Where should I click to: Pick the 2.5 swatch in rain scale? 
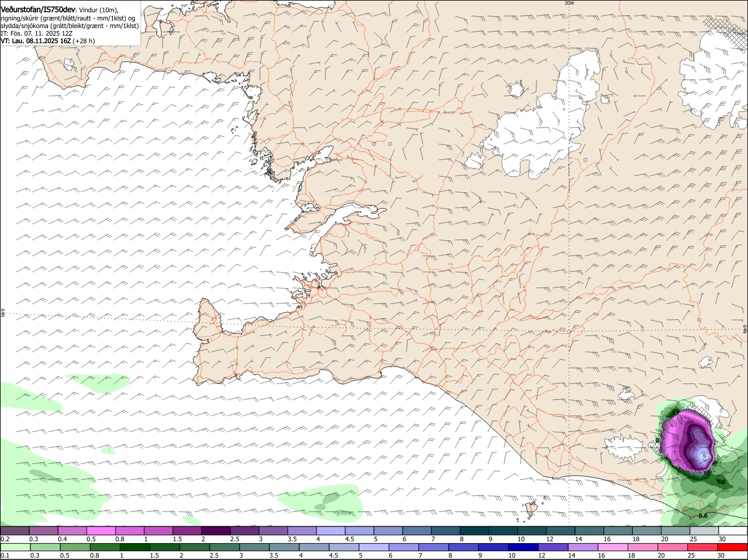(224, 547)
